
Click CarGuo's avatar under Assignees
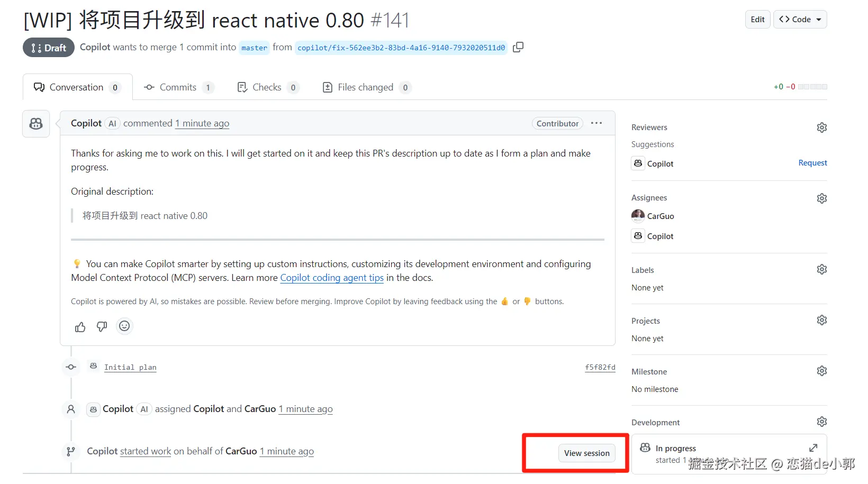(638, 216)
